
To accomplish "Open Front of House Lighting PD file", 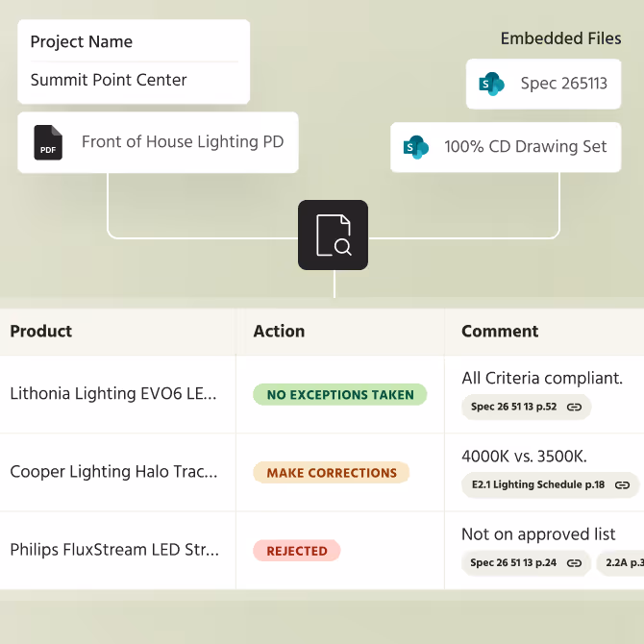I will 159,142.
